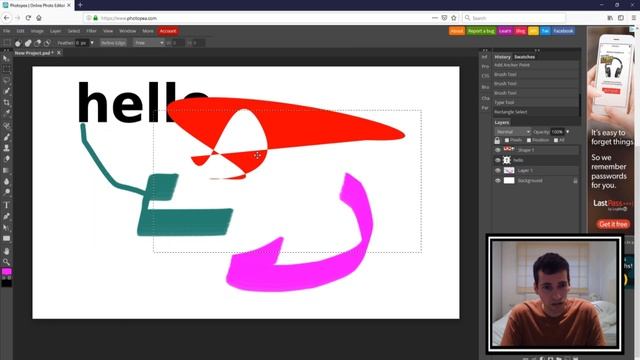Hide the Layer 1 layer
The height and width of the screenshot is (360, 640).
[x=498, y=171]
